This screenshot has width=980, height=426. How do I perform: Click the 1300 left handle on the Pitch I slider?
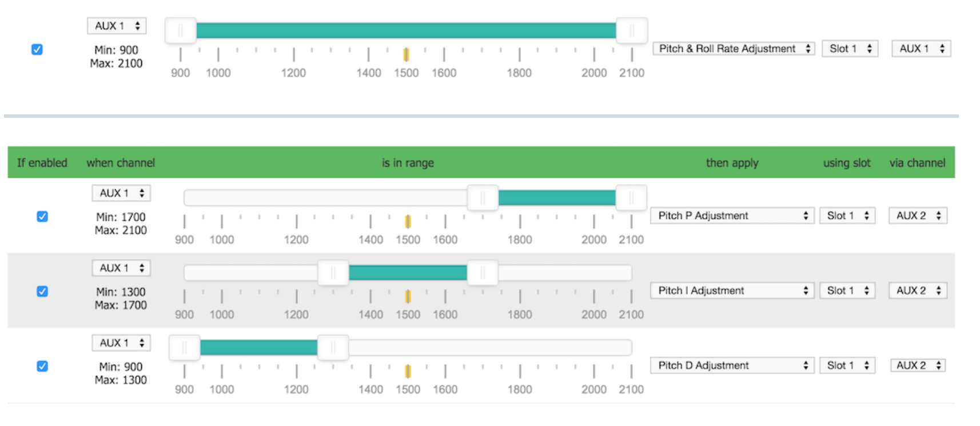click(x=333, y=273)
